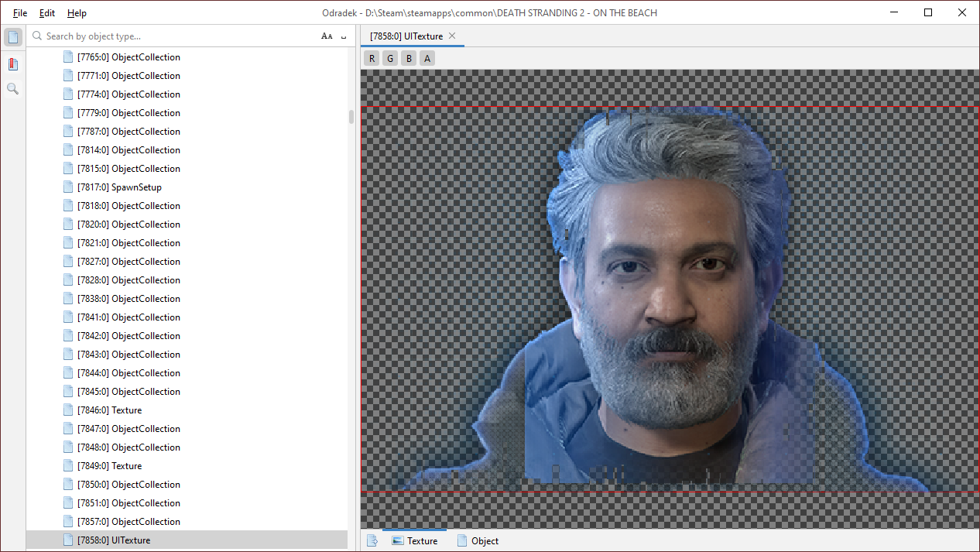Image resolution: width=980 pixels, height=552 pixels.
Task: Open the Objects panel in the sidebar
Action: pos(13,37)
